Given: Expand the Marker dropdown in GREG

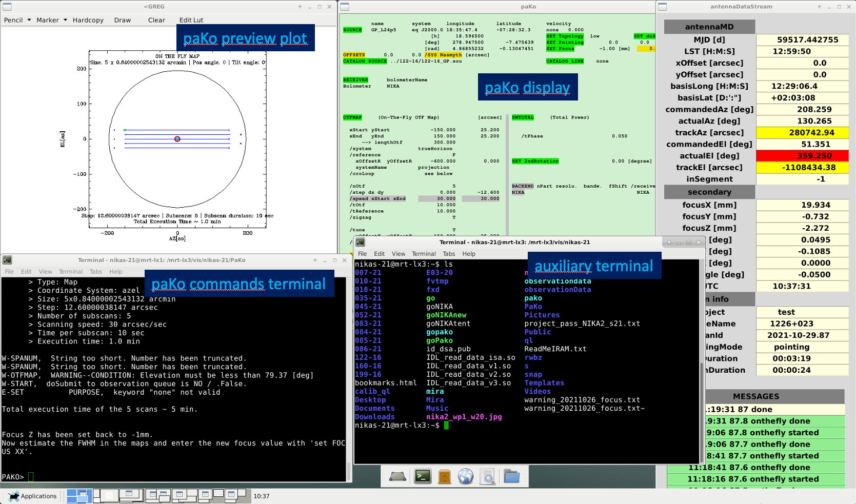Looking at the screenshot, I should pyautogui.click(x=65, y=20).
